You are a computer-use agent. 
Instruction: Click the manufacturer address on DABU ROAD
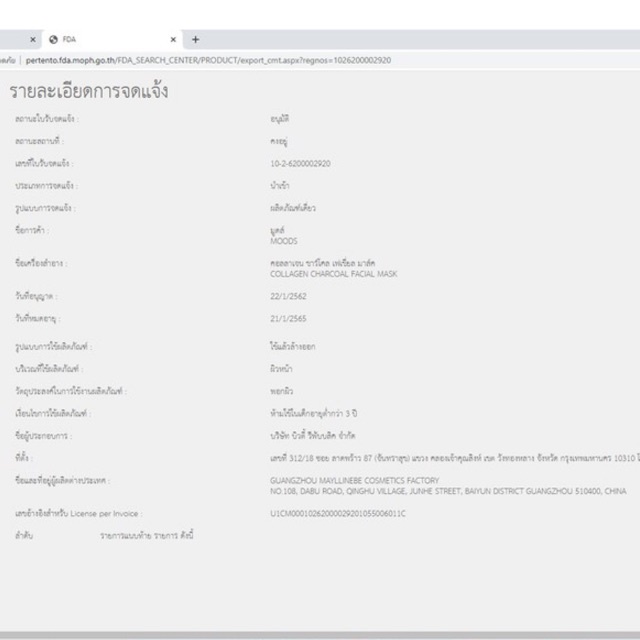coord(448,492)
